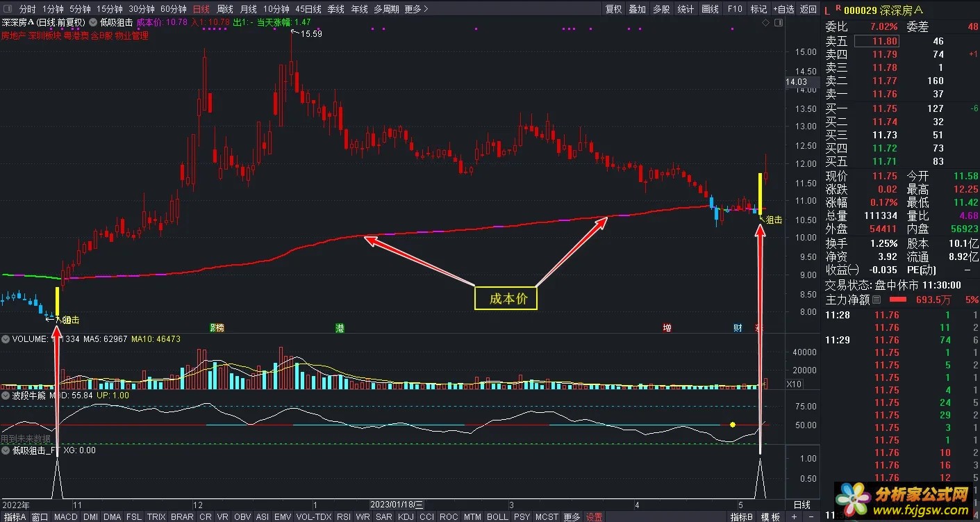980x522 pixels.
Task: Click the 多股 toolbar button
Action: click(661, 9)
